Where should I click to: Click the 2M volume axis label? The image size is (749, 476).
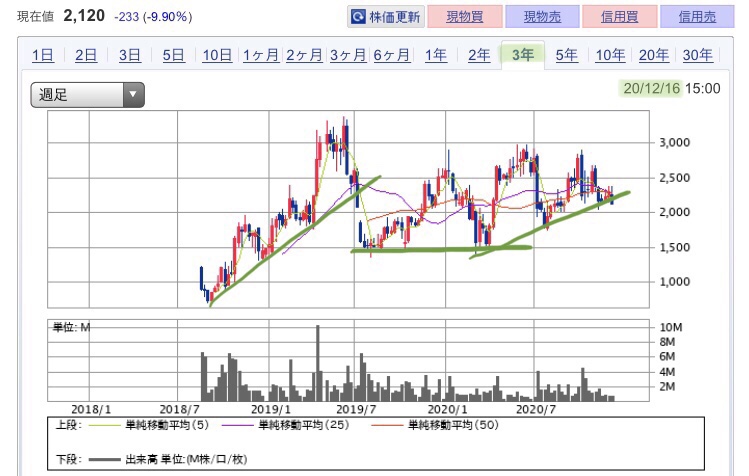667,387
